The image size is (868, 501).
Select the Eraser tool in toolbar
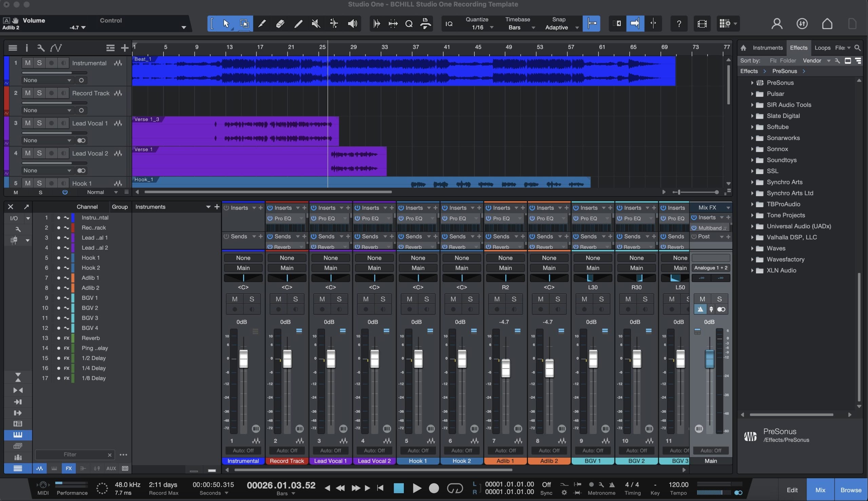(280, 24)
